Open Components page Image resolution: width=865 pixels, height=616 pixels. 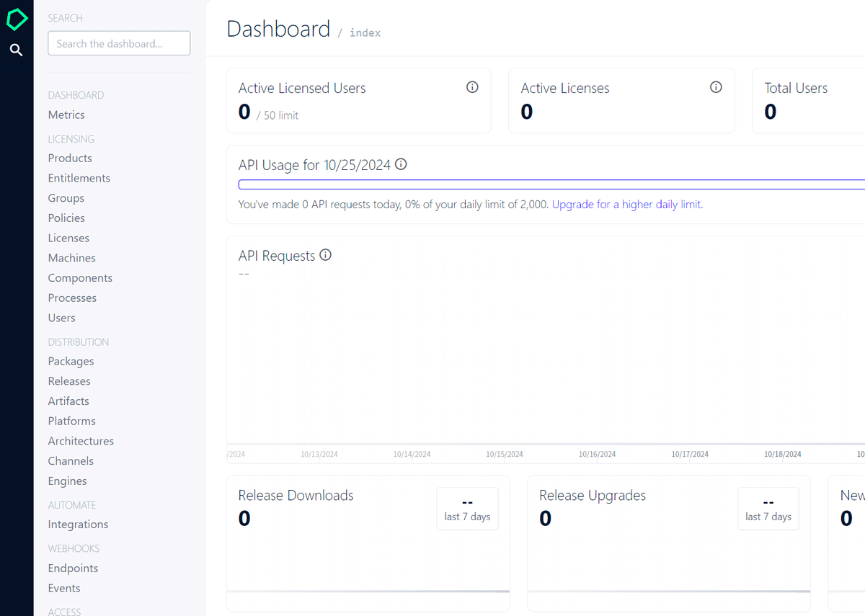tap(80, 278)
